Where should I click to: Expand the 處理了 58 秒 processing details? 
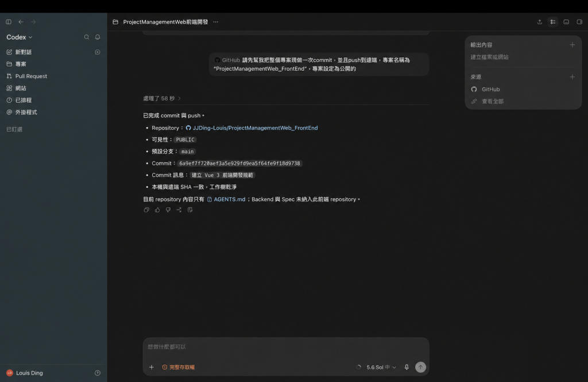pyautogui.click(x=162, y=98)
